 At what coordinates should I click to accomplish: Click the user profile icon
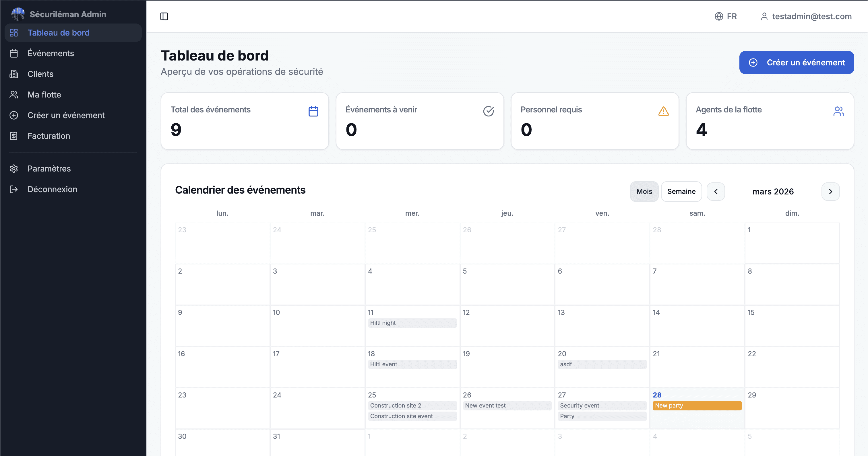[764, 16]
